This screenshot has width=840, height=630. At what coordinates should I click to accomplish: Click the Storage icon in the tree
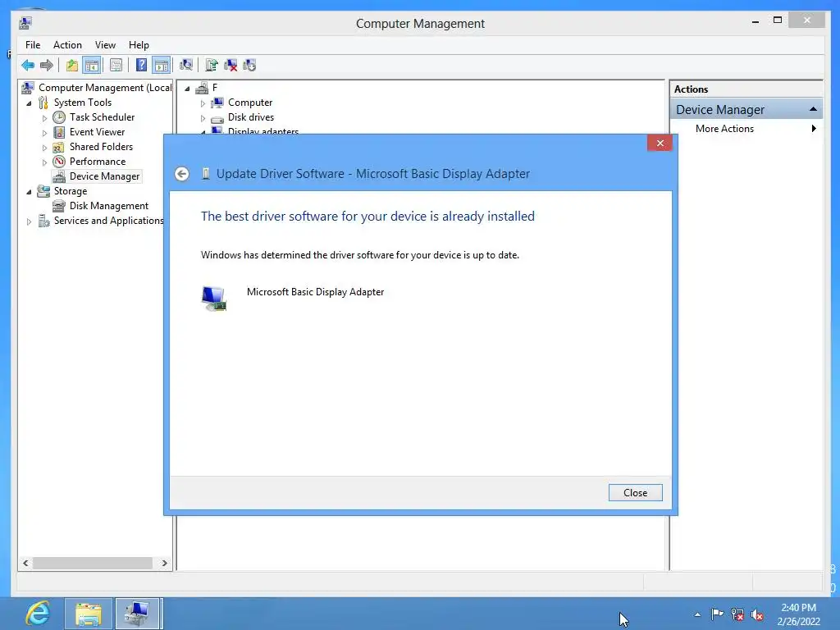(43, 191)
